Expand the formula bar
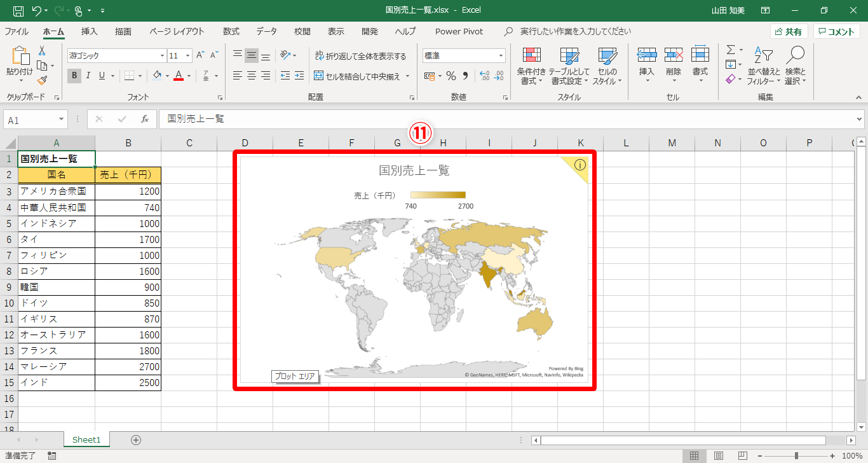The image size is (868, 463). [x=860, y=119]
